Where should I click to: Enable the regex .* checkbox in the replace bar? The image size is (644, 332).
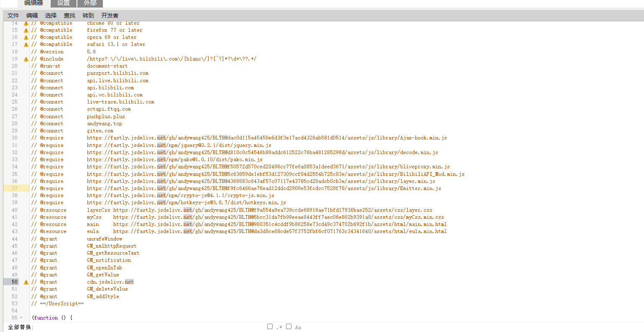tap(270, 326)
